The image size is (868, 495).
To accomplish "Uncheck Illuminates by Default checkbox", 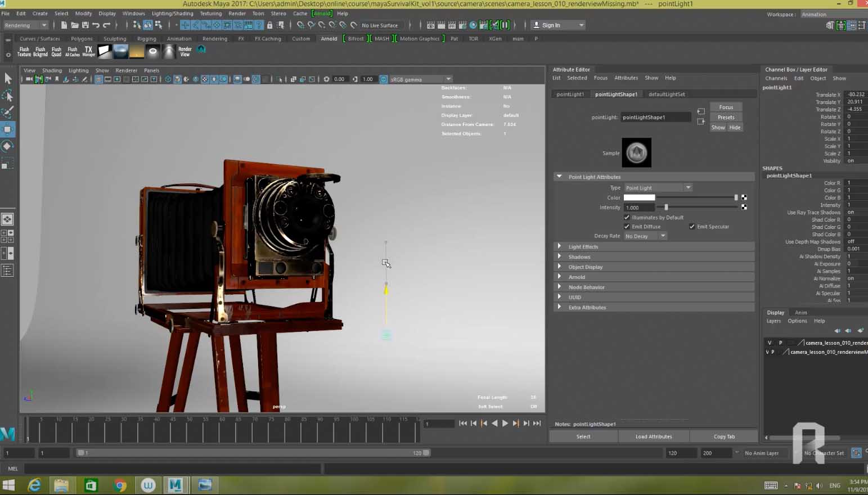I will [x=627, y=218].
